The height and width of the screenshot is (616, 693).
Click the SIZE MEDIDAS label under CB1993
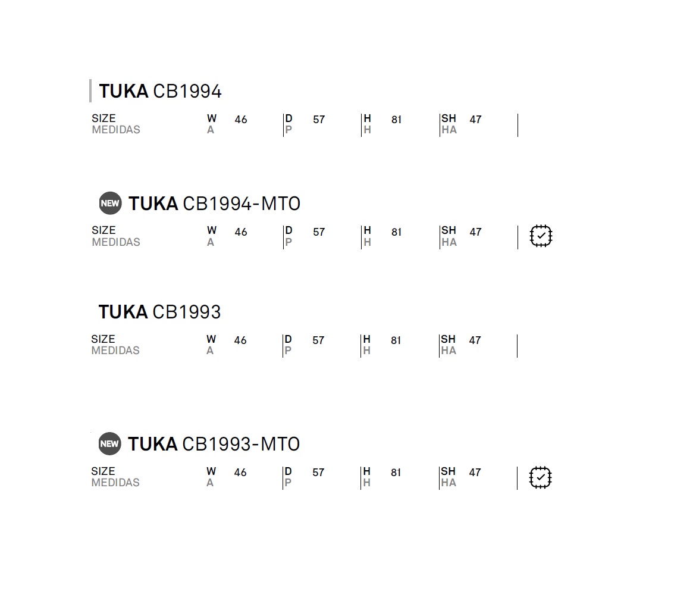click(115, 345)
